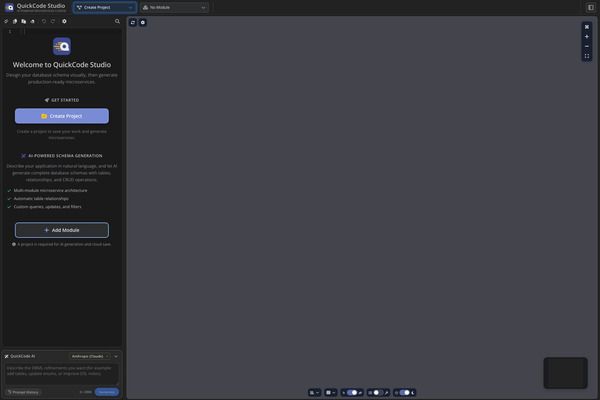The width and height of the screenshot is (600, 400).
Task: Click the search magnifier icon in editor
Action: (117, 21)
